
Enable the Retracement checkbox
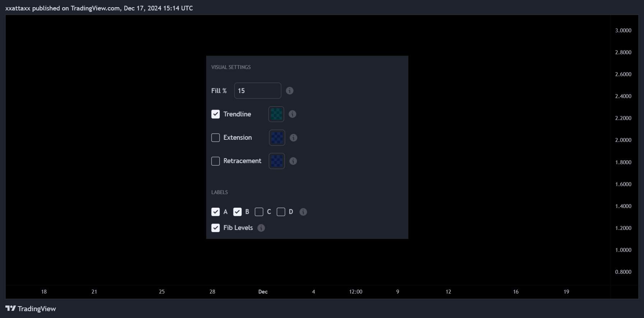pyautogui.click(x=216, y=161)
